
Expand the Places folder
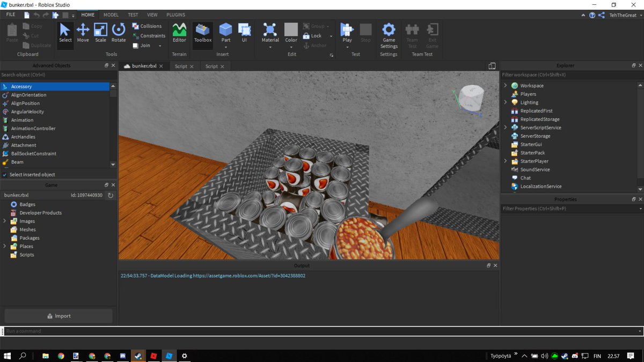5,246
